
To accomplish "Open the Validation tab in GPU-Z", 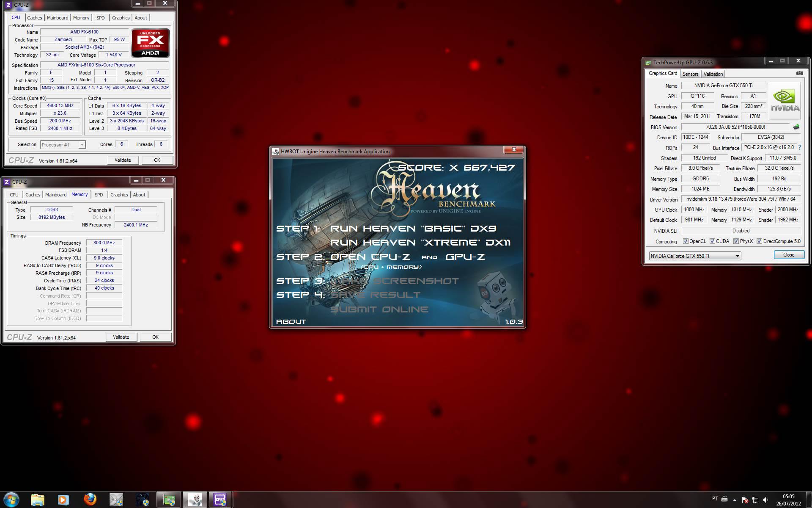I will pyautogui.click(x=713, y=74).
